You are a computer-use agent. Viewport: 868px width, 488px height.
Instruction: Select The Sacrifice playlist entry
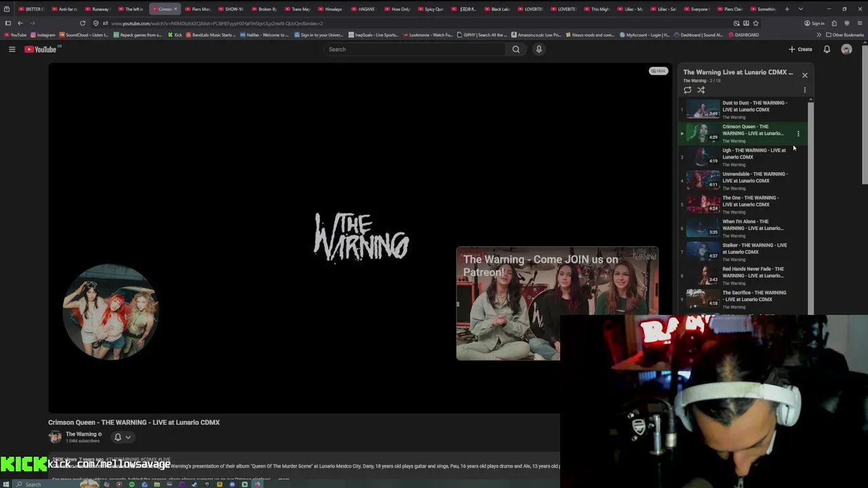click(744, 299)
